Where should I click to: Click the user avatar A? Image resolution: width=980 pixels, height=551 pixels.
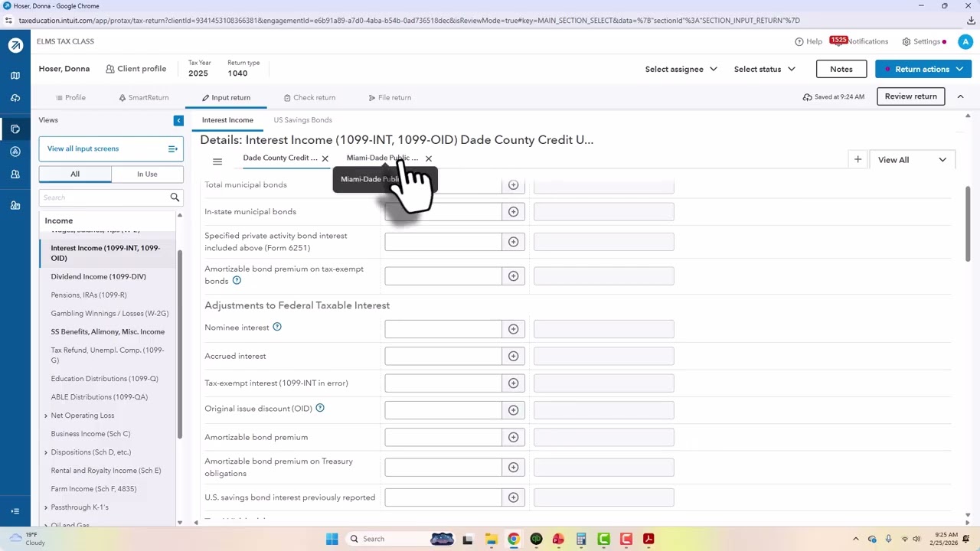tap(965, 42)
